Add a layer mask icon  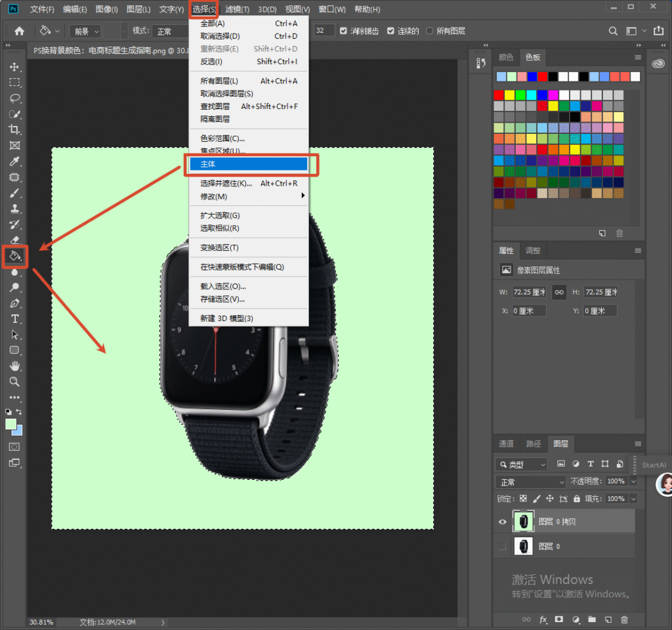[x=559, y=619]
